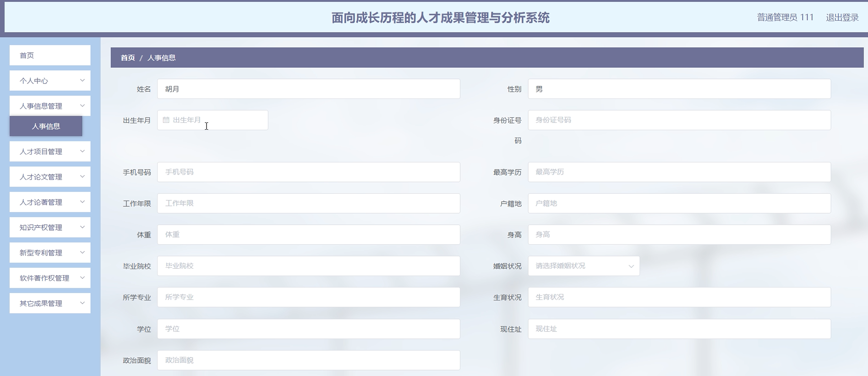This screenshot has width=868, height=376.
Task: Click the 学位 input field
Action: coord(308,329)
